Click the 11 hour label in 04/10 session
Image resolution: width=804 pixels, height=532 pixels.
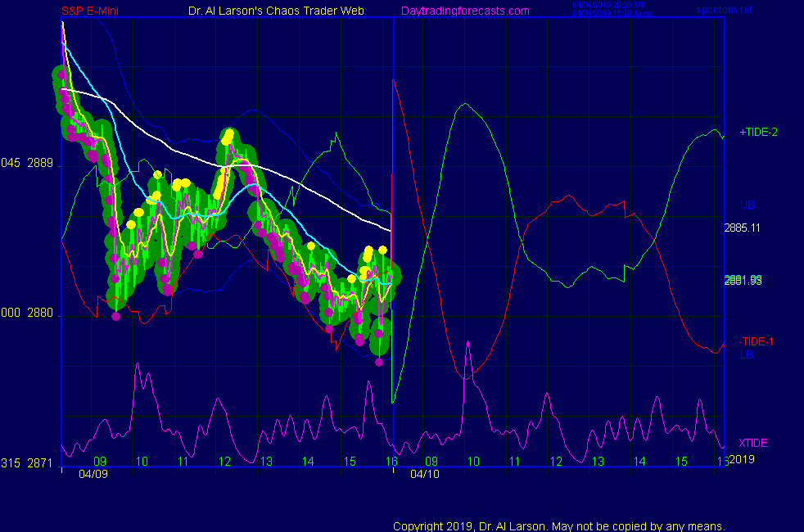(515, 462)
